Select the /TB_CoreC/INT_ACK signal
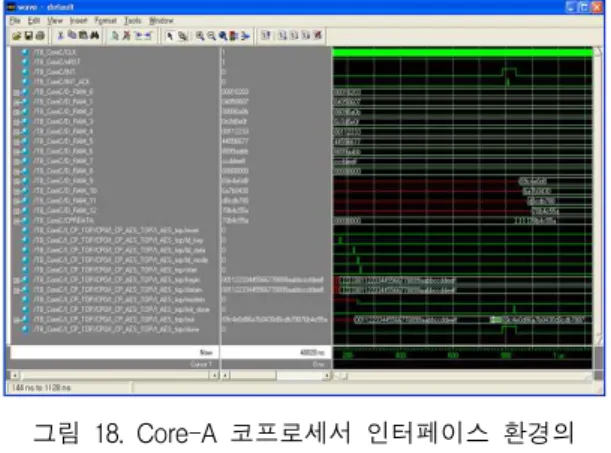The height and width of the screenshot is (453, 611). (62, 82)
